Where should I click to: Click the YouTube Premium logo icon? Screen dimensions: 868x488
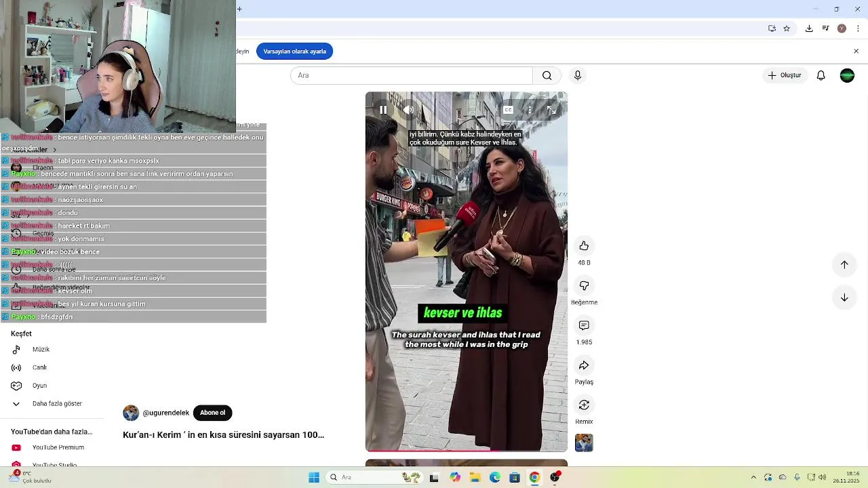coord(16,447)
